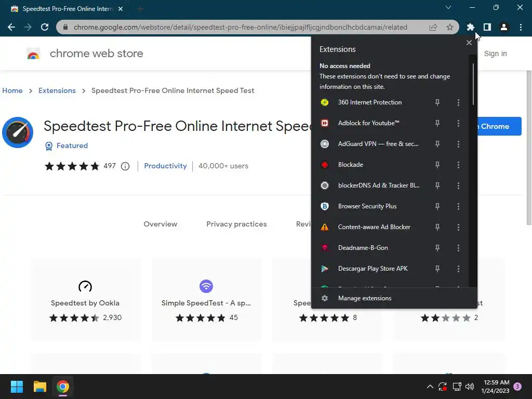This screenshot has width=532, height=399.
Task: Click the Simple SpeedTest wifi icon
Action: tap(206, 286)
